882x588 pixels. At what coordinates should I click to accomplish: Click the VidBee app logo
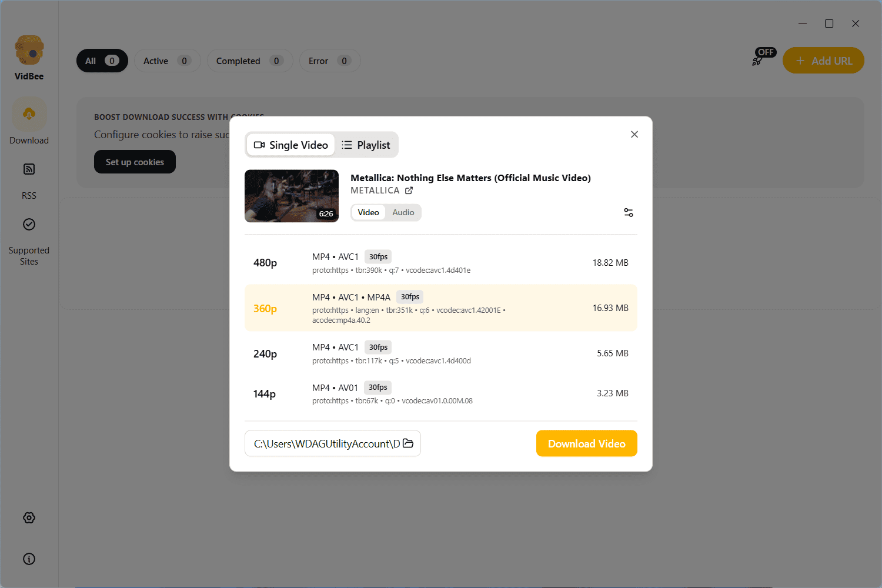[29, 51]
